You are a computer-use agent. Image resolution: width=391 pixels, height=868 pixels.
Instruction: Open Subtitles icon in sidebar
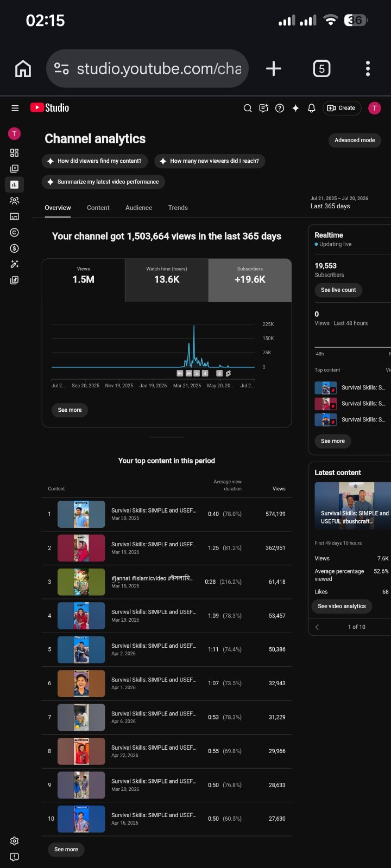coord(15,216)
